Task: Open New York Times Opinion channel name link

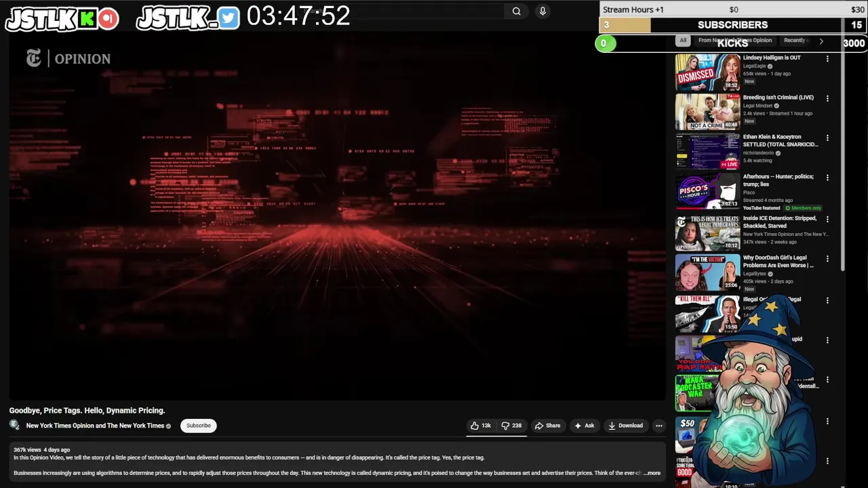Action: [x=95, y=426]
